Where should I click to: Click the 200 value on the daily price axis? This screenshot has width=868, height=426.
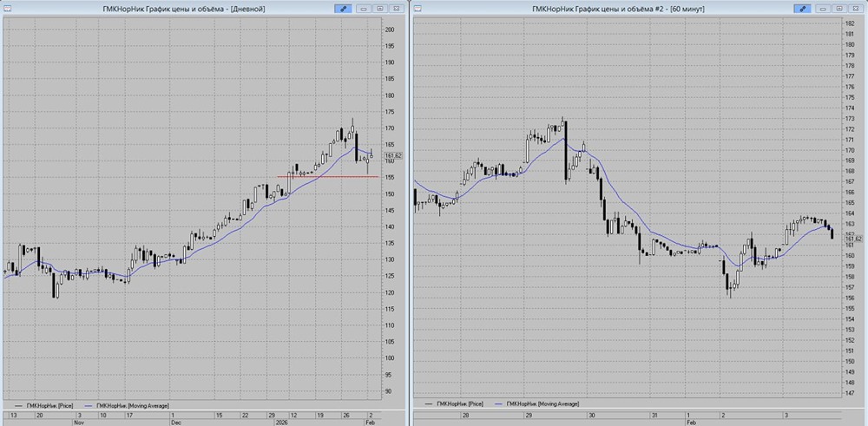(x=390, y=29)
